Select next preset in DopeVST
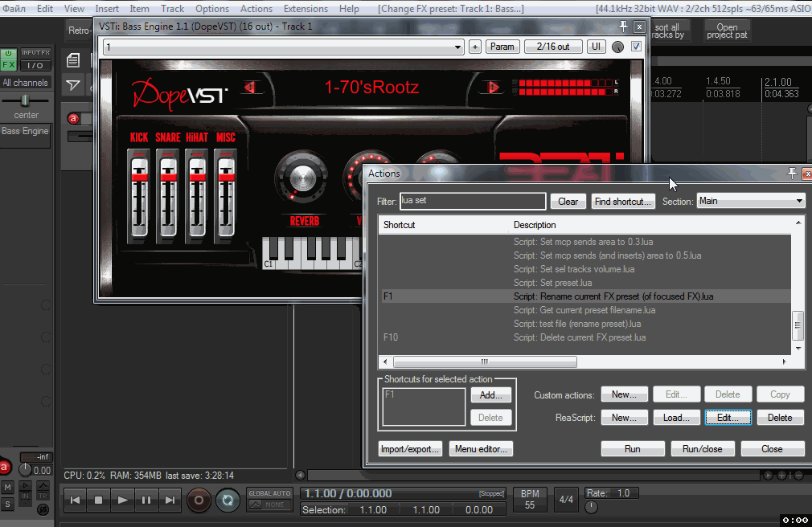This screenshot has height=527, width=812. coord(493,87)
